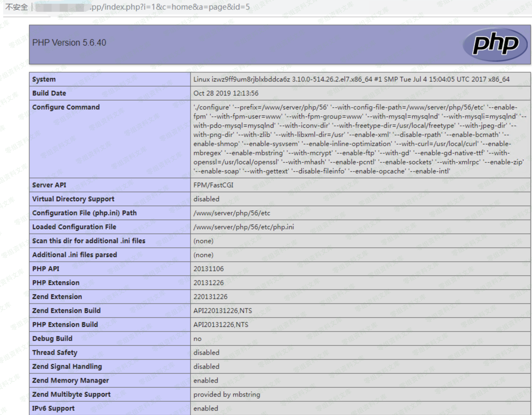Click the System row label
Viewport: 532px width, 415px height.
pyautogui.click(x=44, y=79)
